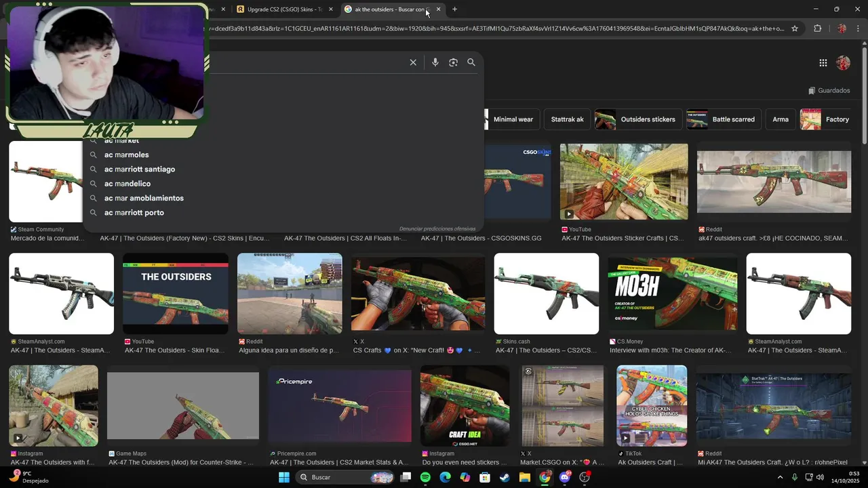Open Microsoft Store from taskbar
Screen dimensions: 868x488
tap(485, 477)
